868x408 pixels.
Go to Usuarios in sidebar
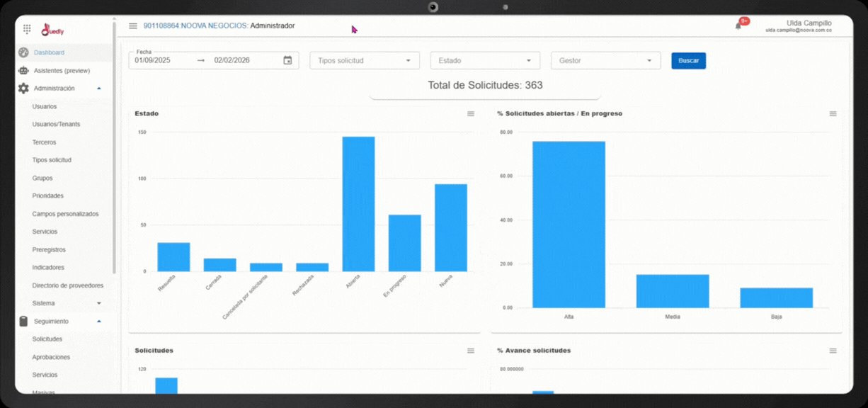point(45,107)
